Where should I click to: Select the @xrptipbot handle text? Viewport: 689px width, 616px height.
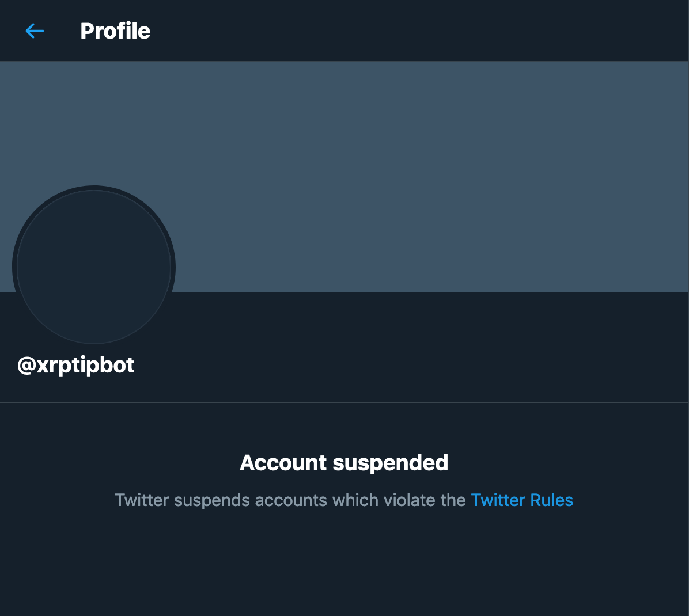tap(75, 366)
